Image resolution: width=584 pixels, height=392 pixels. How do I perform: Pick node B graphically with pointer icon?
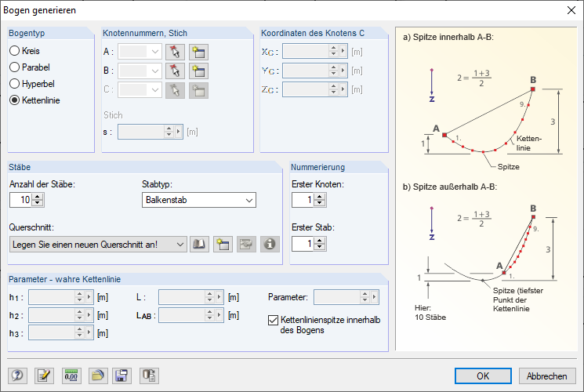tap(175, 71)
